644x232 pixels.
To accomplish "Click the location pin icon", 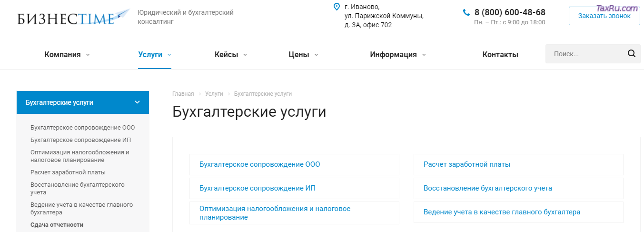I will [337, 7].
